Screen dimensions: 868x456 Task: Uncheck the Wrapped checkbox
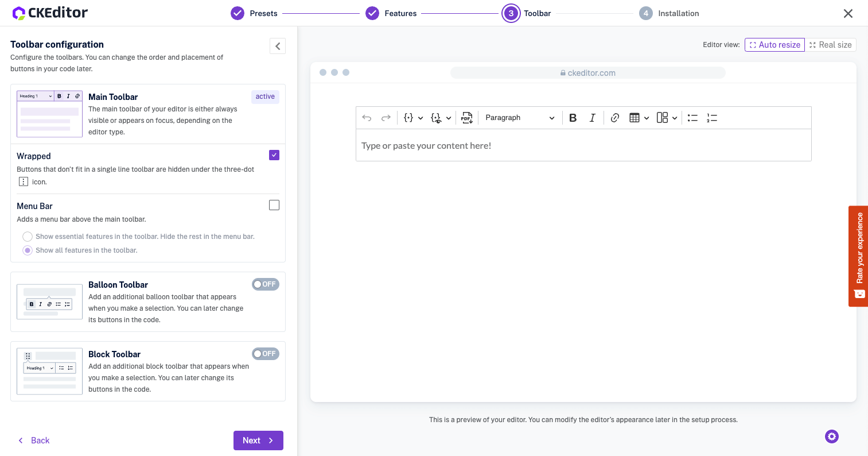pyautogui.click(x=274, y=155)
